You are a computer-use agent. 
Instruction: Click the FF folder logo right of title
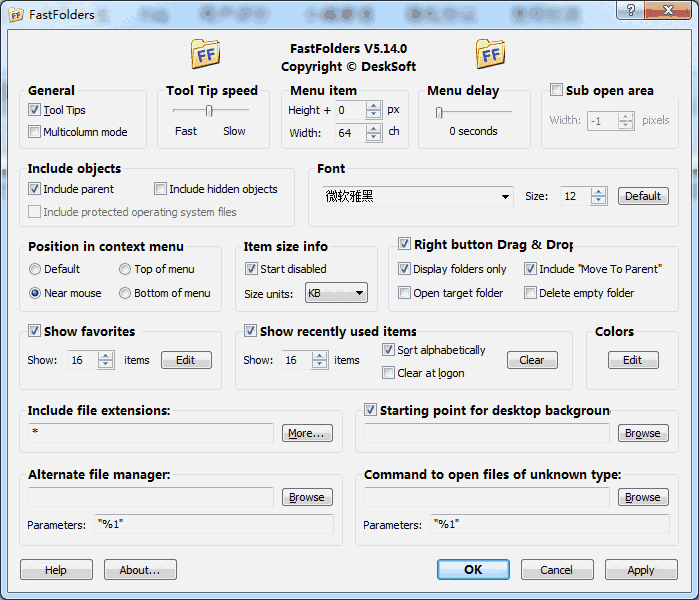click(490, 54)
